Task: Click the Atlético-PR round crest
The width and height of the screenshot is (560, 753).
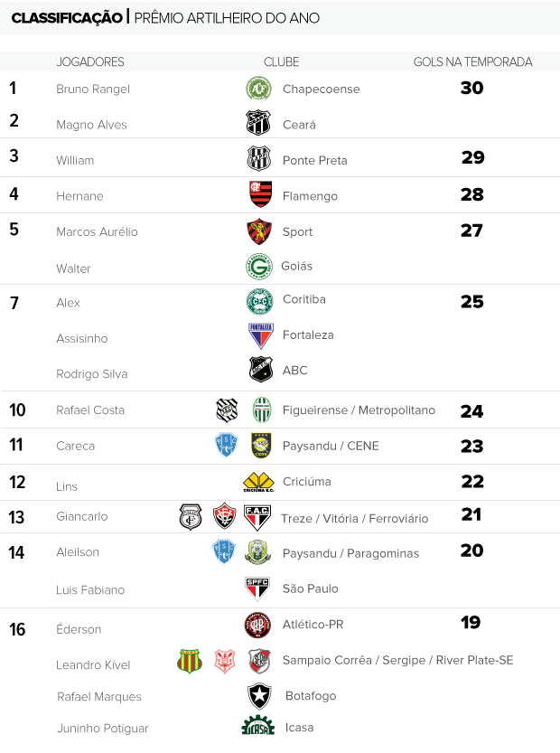Action: [257, 625]
